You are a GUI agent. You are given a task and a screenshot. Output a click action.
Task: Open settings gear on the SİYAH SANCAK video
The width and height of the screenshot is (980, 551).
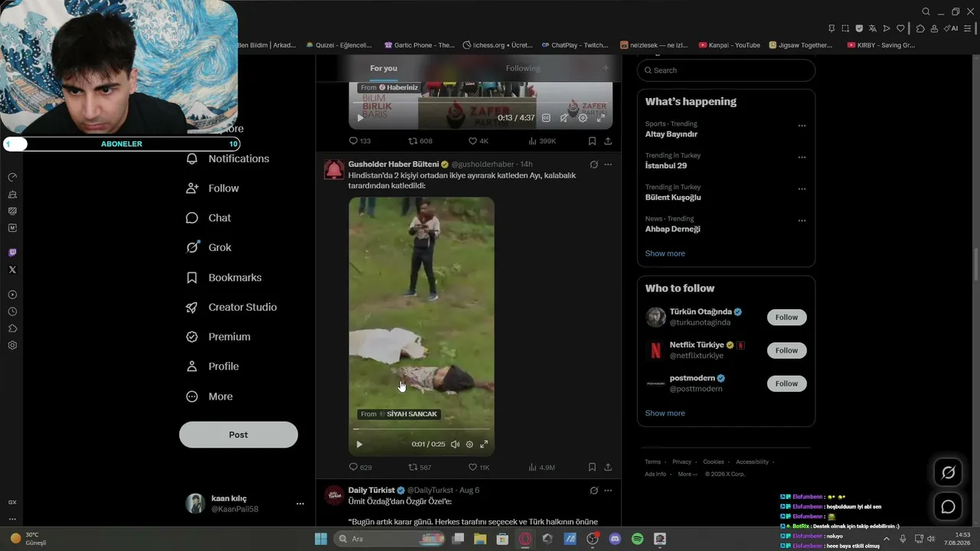469,444
